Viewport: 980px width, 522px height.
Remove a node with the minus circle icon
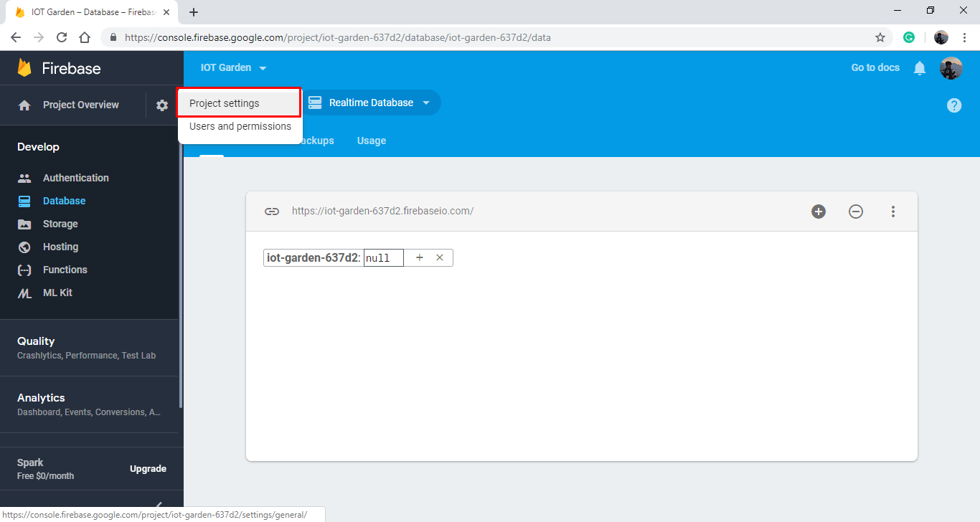(x=855, y=211)
